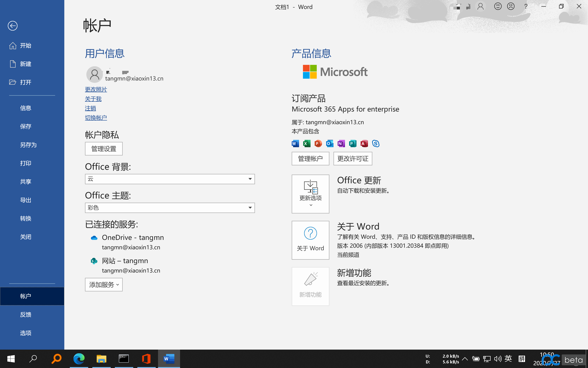This screenshot has height=368, width=588.
Task: Click the 关于 Word button
Action: click(x=310, y=240)
